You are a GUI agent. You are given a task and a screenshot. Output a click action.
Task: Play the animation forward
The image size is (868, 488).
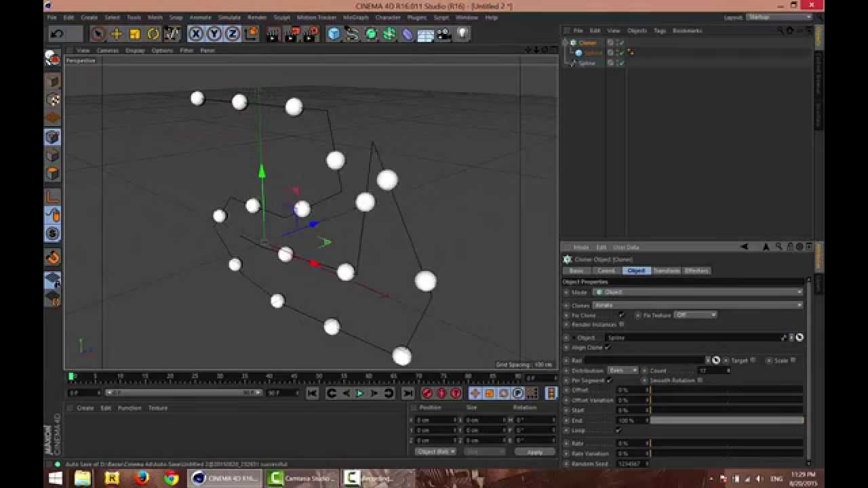click(x=360, y=393)
